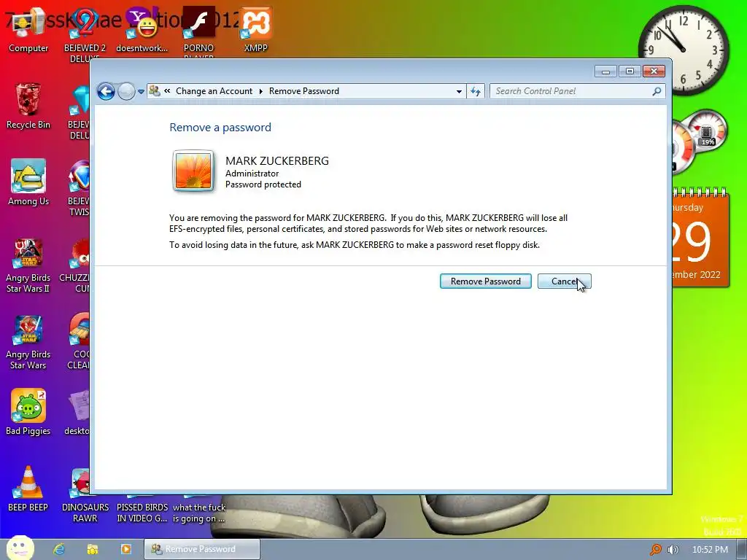Open Angry Birds Star Wars II shortcut
The height and width of the screenshot is (560, 747).
(x=28, y=266)
